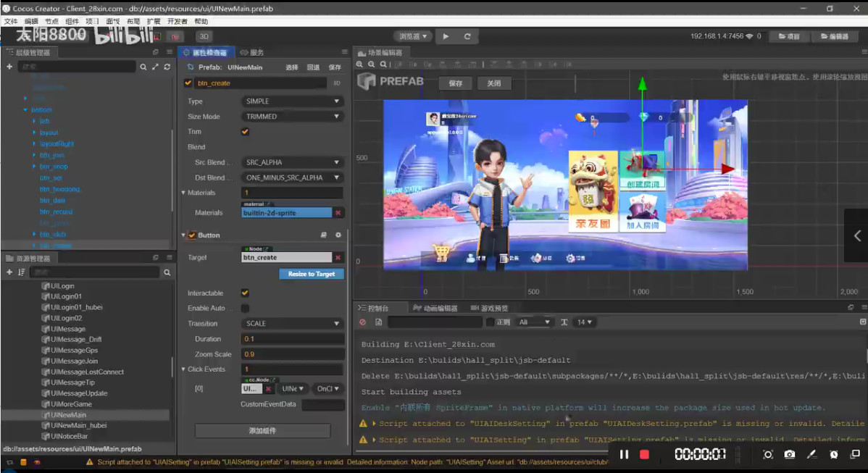
Task: Collapse the Click Events section
Action: coord(183,369)
